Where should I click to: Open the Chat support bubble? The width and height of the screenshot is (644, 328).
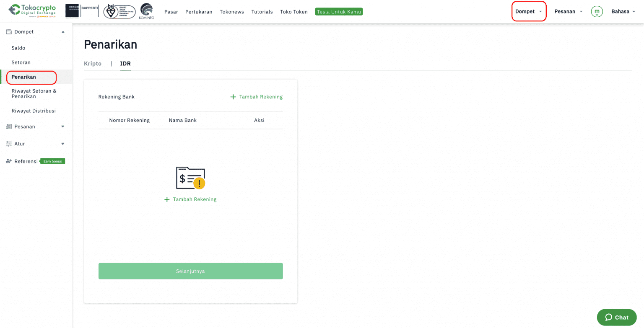617,317
